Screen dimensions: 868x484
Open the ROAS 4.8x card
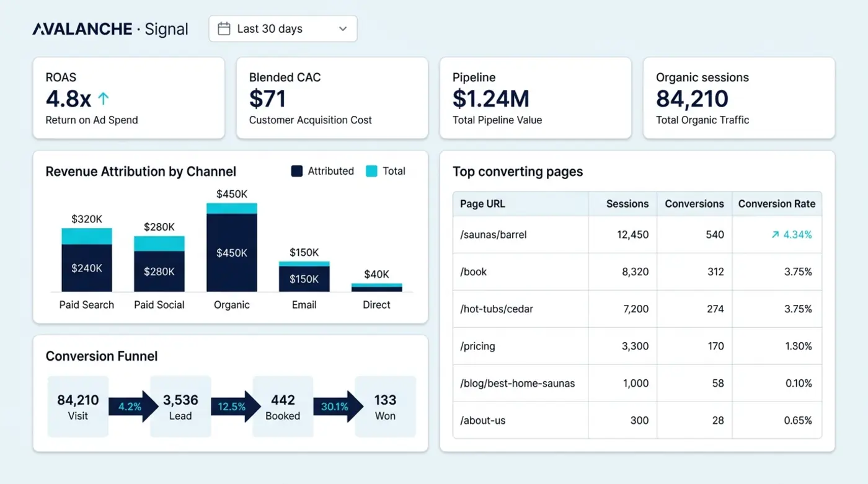[128, 98]
